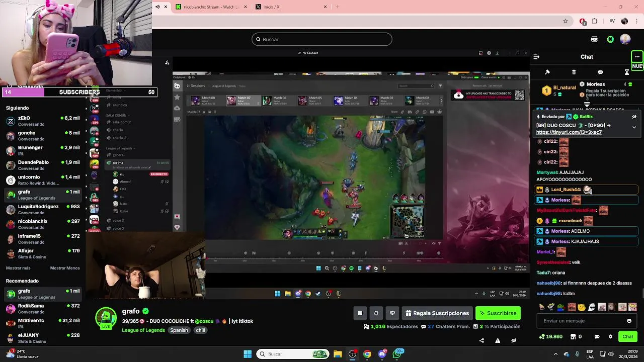644x362 pixels.
Task: Click Mostrar Menos in following list
Action: click(x=65, y=268)
